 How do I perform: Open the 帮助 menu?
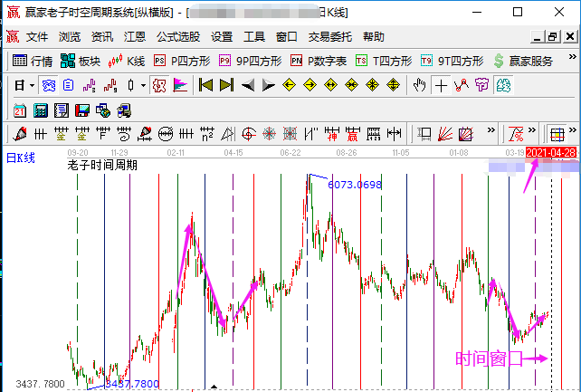pyautogui.click(x=374, y=37)
